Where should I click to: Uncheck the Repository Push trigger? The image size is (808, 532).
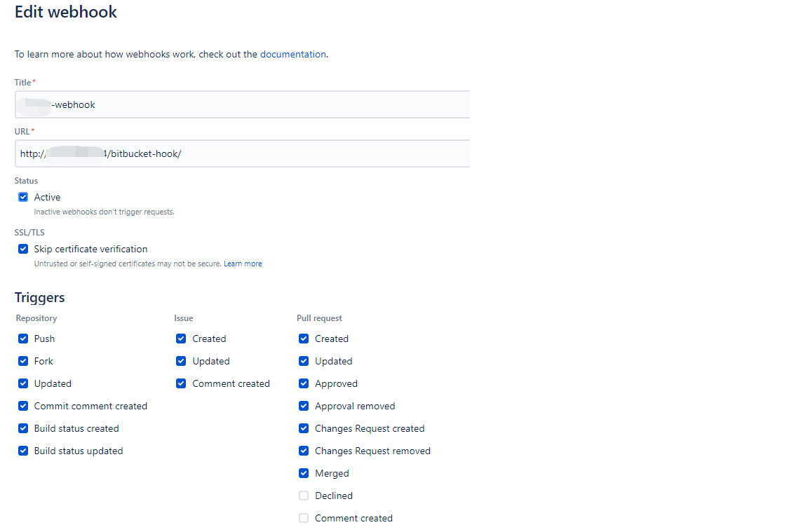pyautogui.click(x=23, y=339)
